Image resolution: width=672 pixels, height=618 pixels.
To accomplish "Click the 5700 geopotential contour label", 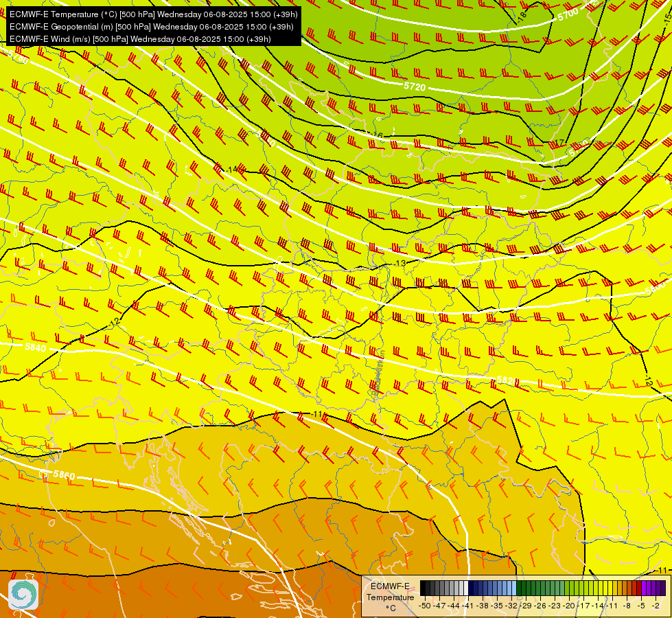I will (568, 15).
